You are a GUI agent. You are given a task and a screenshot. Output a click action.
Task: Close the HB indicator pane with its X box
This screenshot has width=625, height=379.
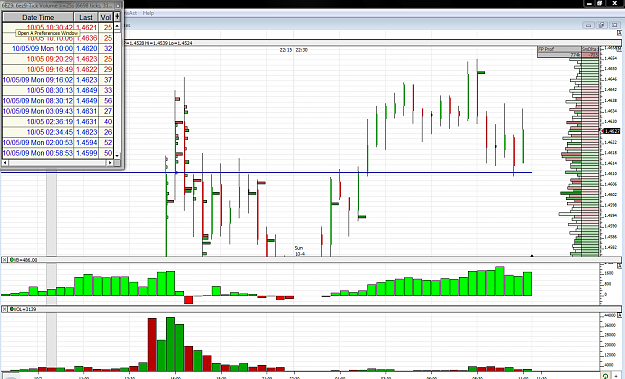pos(4,260)
